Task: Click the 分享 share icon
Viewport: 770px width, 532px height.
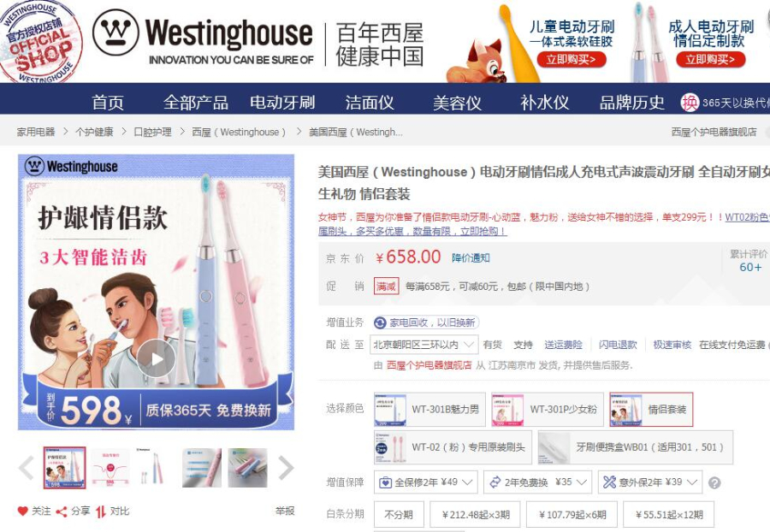Action: point(62,511)
